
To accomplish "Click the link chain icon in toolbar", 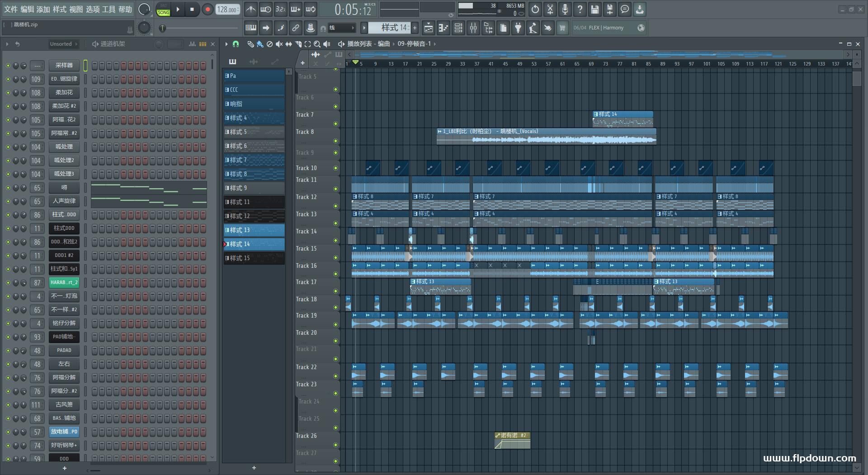I will coord(295,28).
